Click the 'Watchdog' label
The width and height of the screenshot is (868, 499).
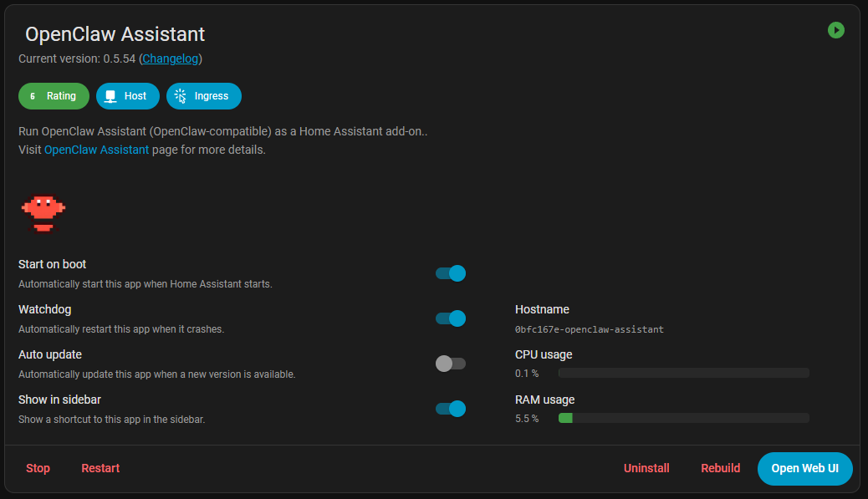(45, 310)
